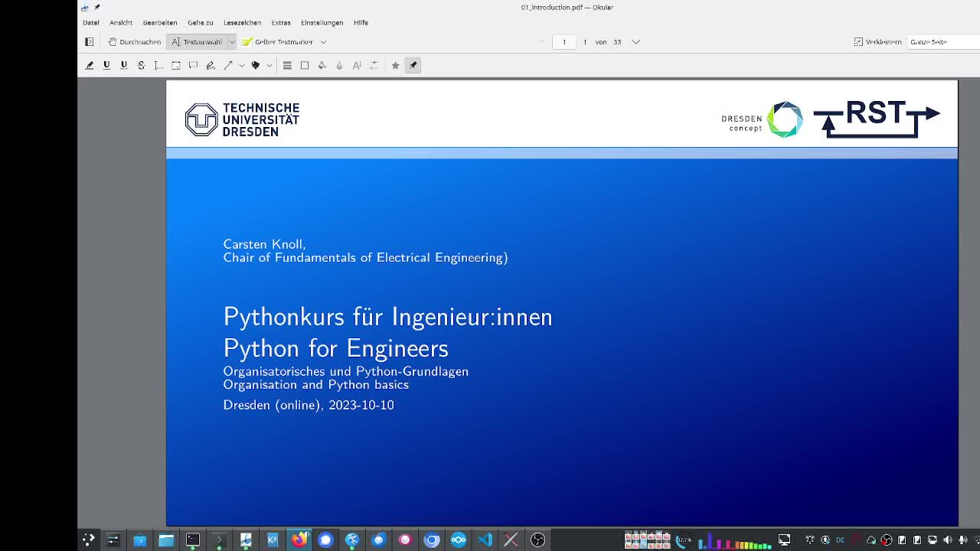Open the quick annotations star
Screen dimensions: 980x551
click(395, 66)
